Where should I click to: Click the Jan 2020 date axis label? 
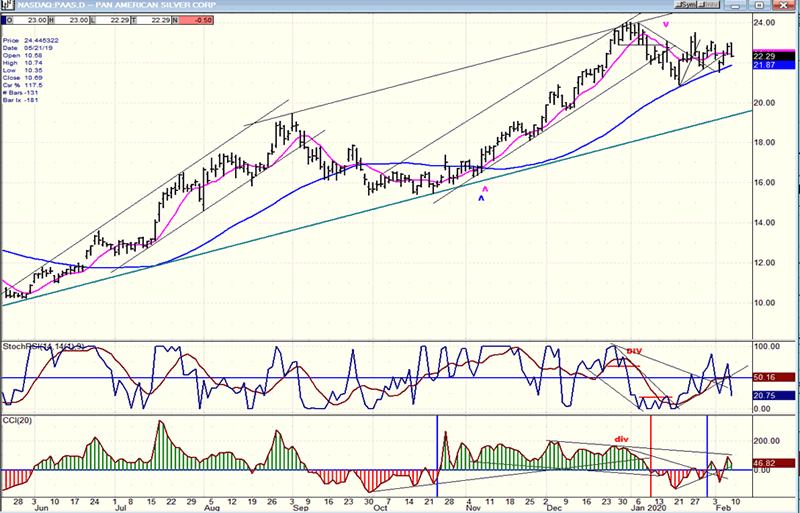(x=650, y=506)
